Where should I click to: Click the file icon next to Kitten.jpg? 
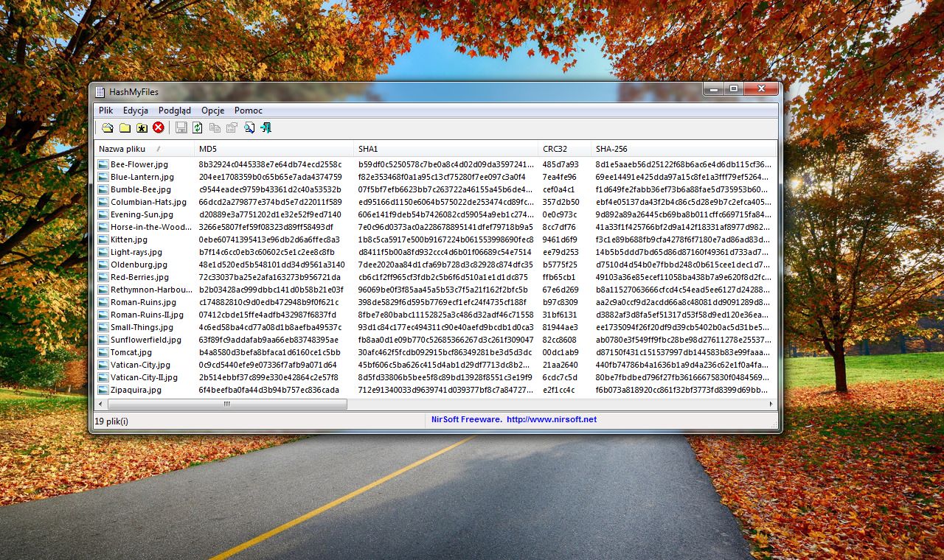coord(103,239)
